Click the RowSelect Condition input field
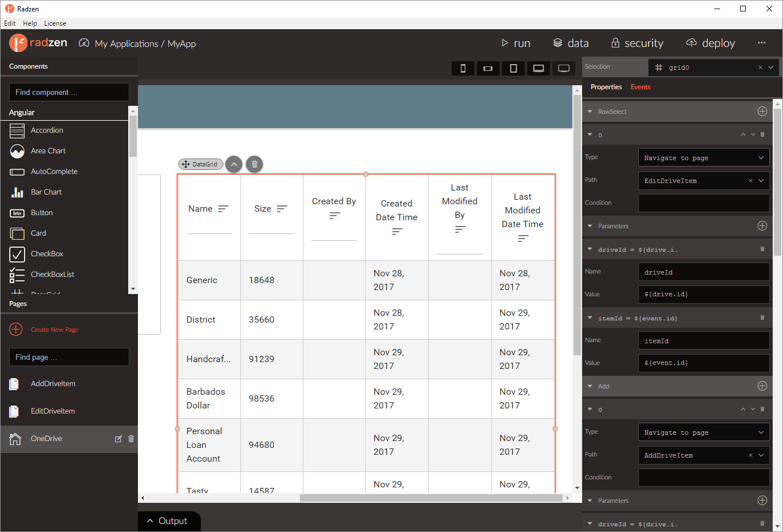 [x=703, y=203]
